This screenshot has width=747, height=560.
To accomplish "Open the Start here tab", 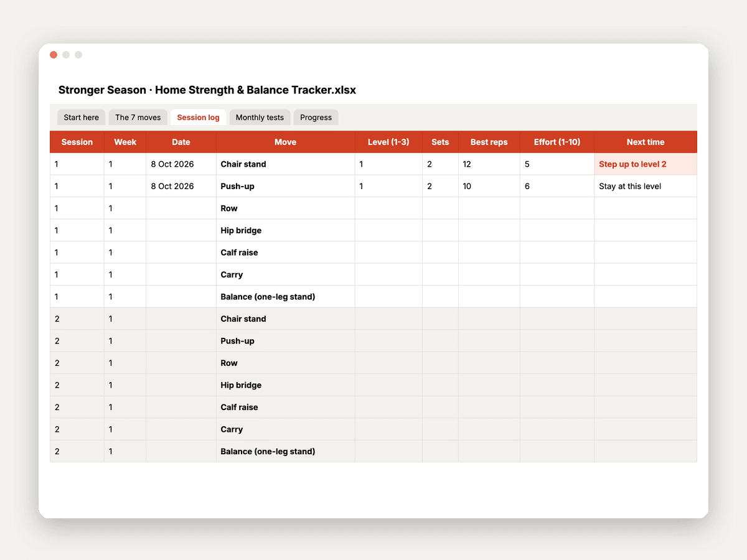I will (x=81, y=118).
